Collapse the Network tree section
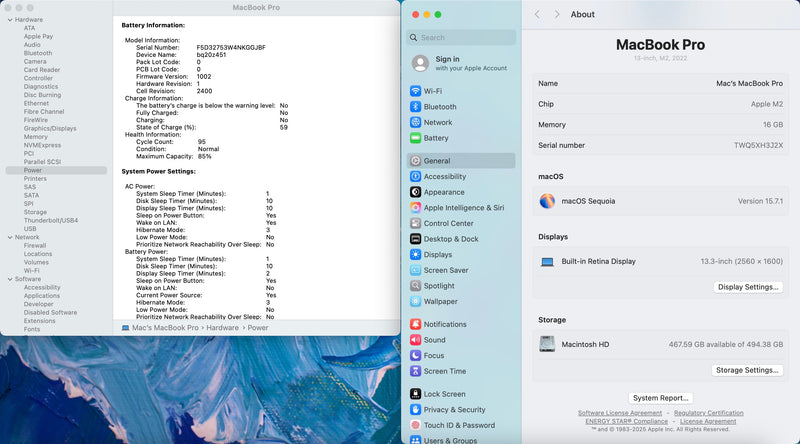 (9, 237)
